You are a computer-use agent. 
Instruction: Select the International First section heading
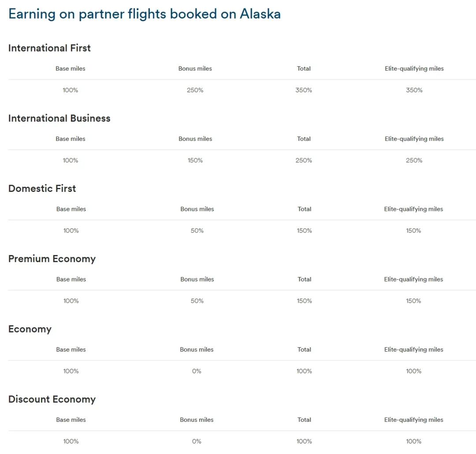tap(49, 48)
